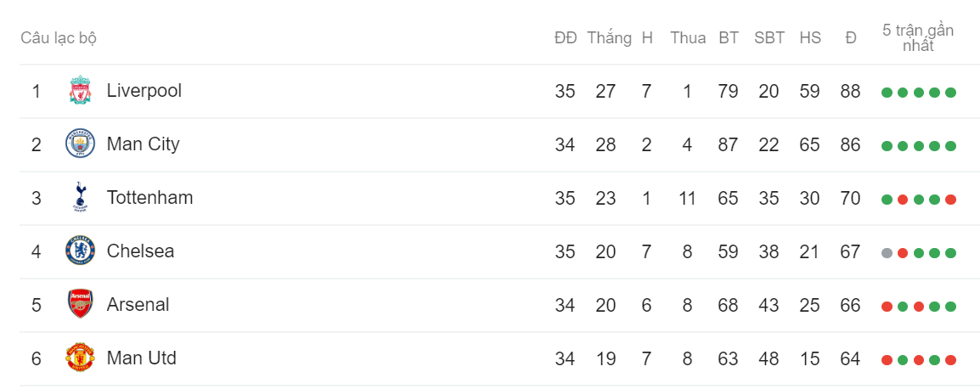Click the 'Câu lạc bộ' column header
980x389 pixels.
point(59,38)
